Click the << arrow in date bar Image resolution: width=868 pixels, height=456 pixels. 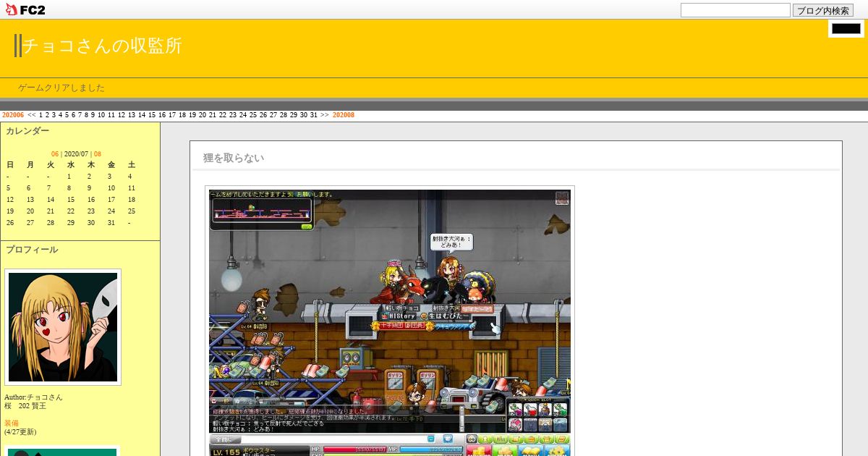point(32,115)
